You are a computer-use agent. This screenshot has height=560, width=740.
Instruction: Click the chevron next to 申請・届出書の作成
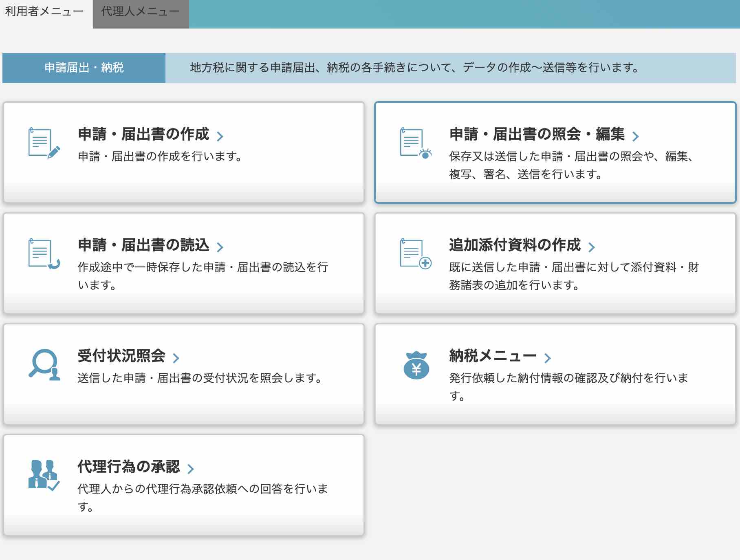pyautogui.click(x=220, y=136)
